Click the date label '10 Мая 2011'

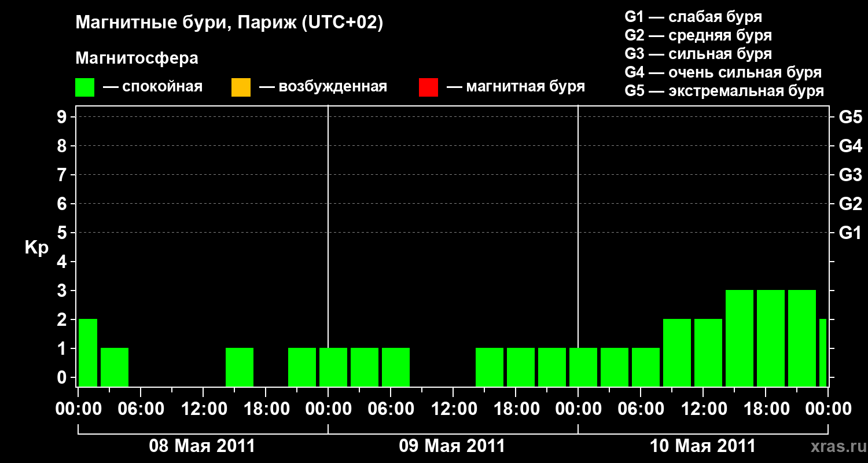[703, 446]
